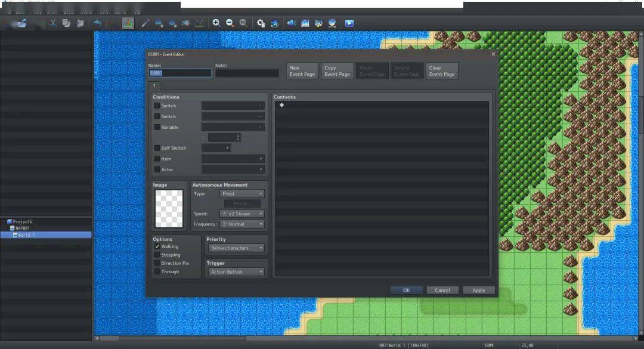Click the New Event Page button

302,71
